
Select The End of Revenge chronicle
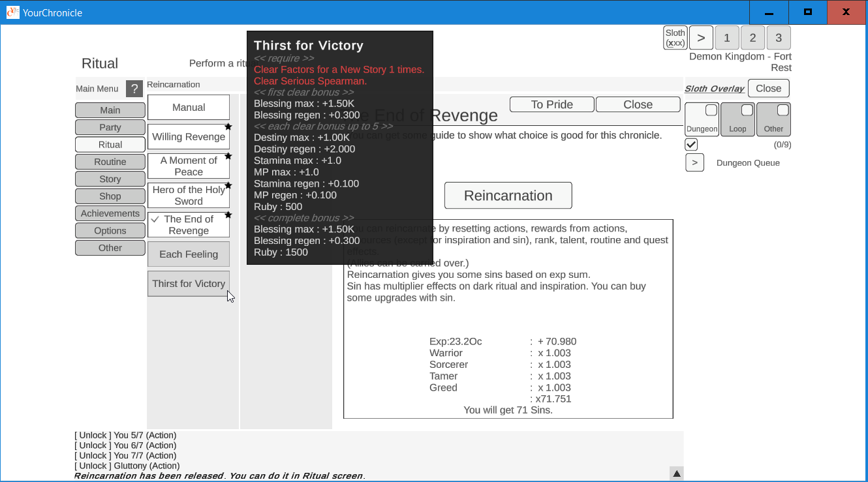pyautogui.click(x=189, y=225)
